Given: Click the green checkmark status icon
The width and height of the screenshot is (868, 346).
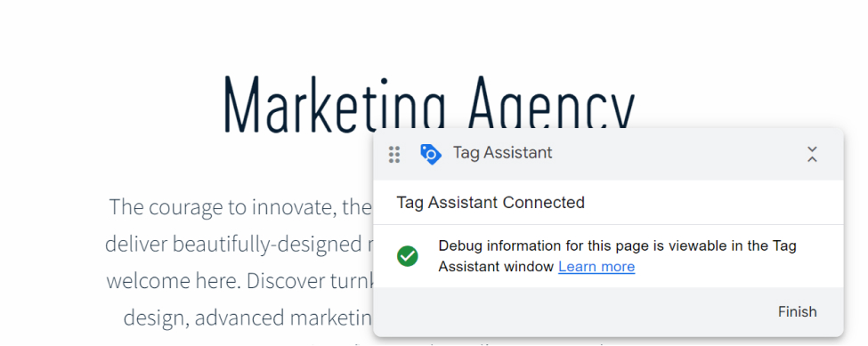Looking at the screenshot, I should 408,256.
